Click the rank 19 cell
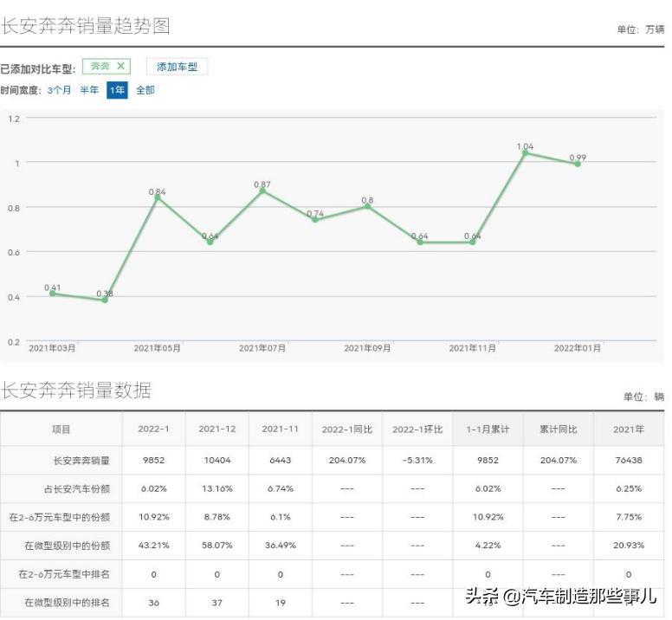Screen dimensions: 672x620 [281, 603]
